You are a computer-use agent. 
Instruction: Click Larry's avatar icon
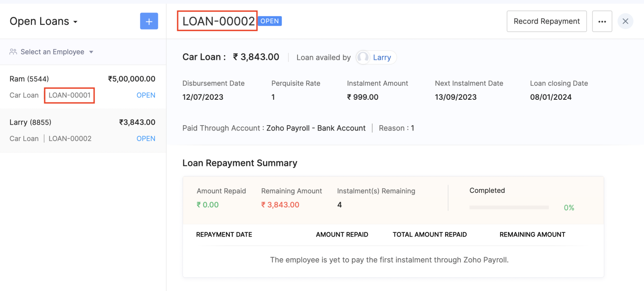pyautogui.click(x=363, y=57)
